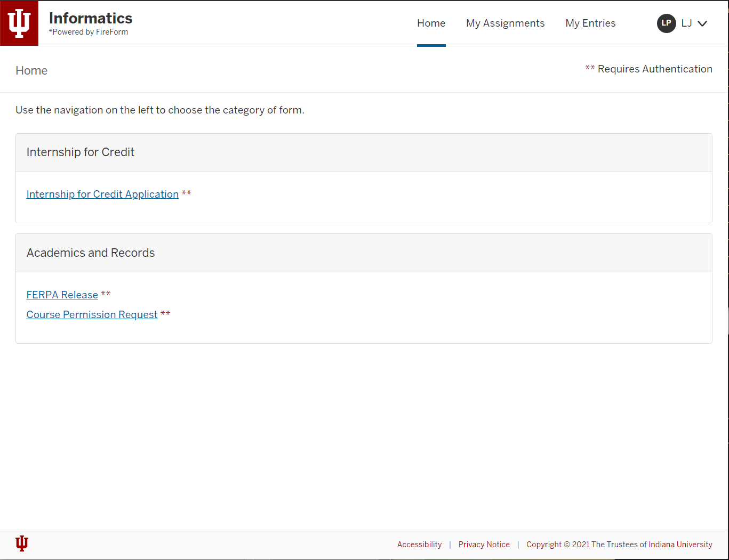Open the FERPA Release form link
Screen dimensions: 729x560
[62, 295]
